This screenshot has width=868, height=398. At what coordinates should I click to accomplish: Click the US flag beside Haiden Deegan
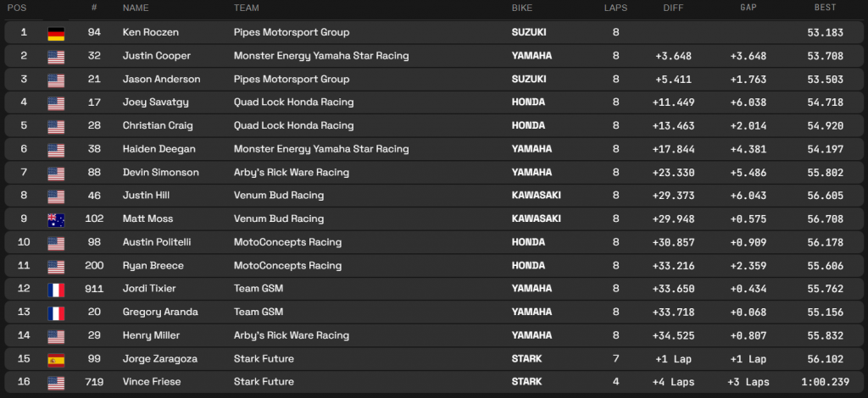coord(56,149)
